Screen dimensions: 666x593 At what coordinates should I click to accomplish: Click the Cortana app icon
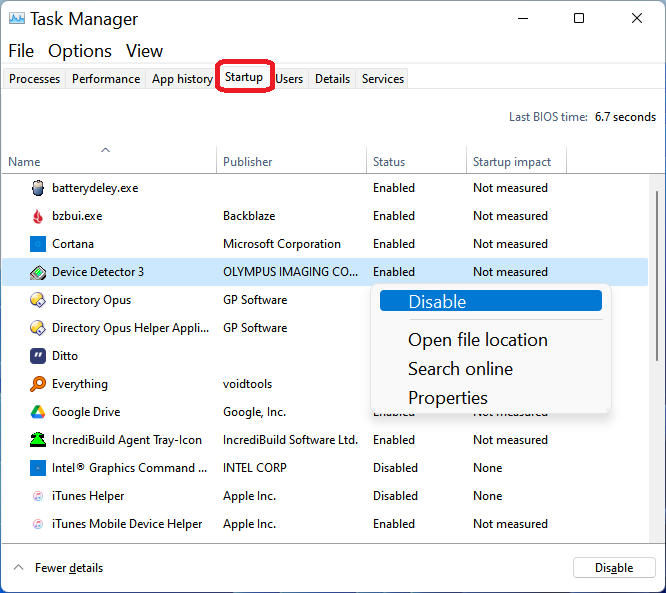[x=38, y=244]
